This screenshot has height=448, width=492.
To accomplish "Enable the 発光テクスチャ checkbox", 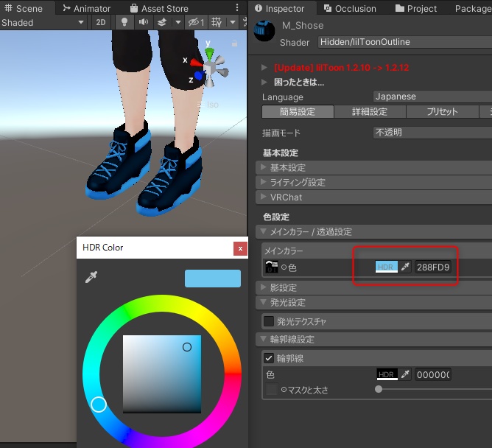I will (269, 321).
